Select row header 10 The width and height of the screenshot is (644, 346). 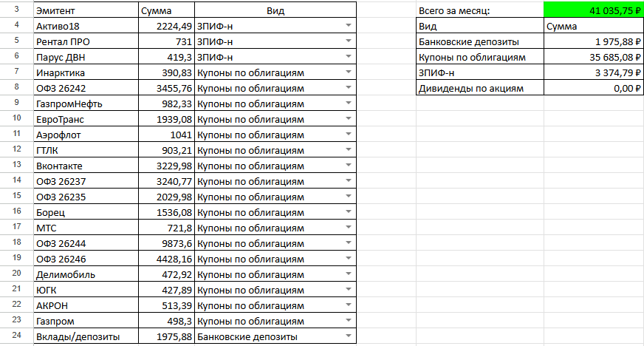pos(16,118)
